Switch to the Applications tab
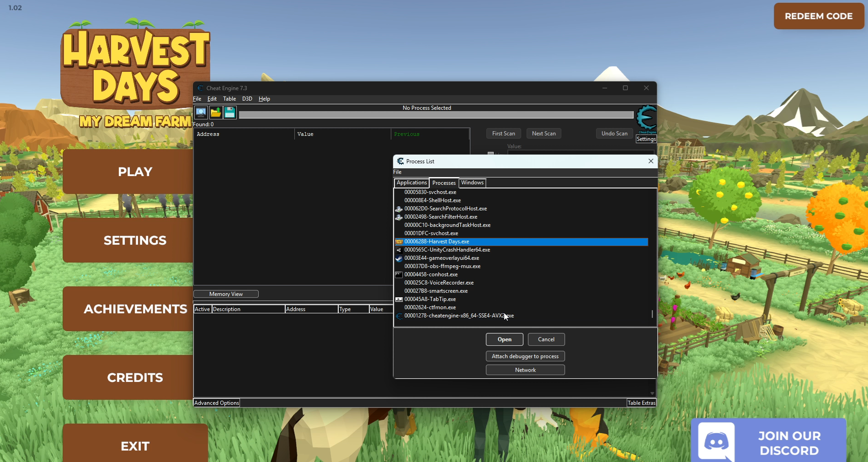 [412, 183]
